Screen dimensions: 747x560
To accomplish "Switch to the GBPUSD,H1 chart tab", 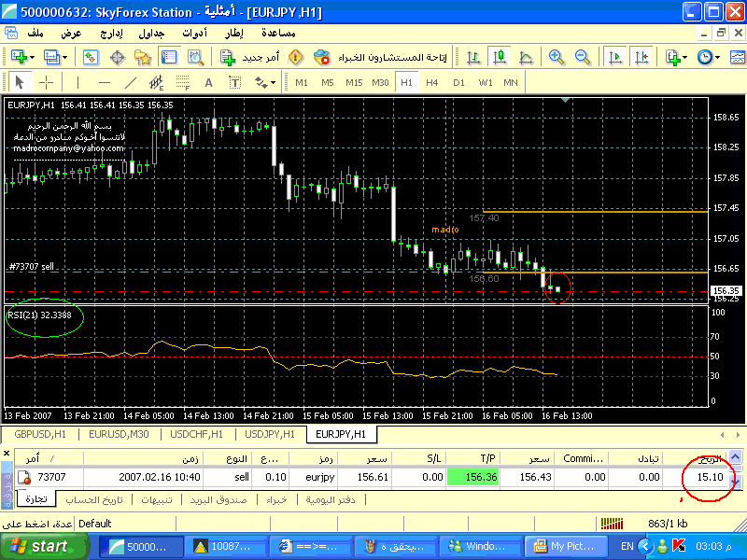I will (x=39, y=434).
